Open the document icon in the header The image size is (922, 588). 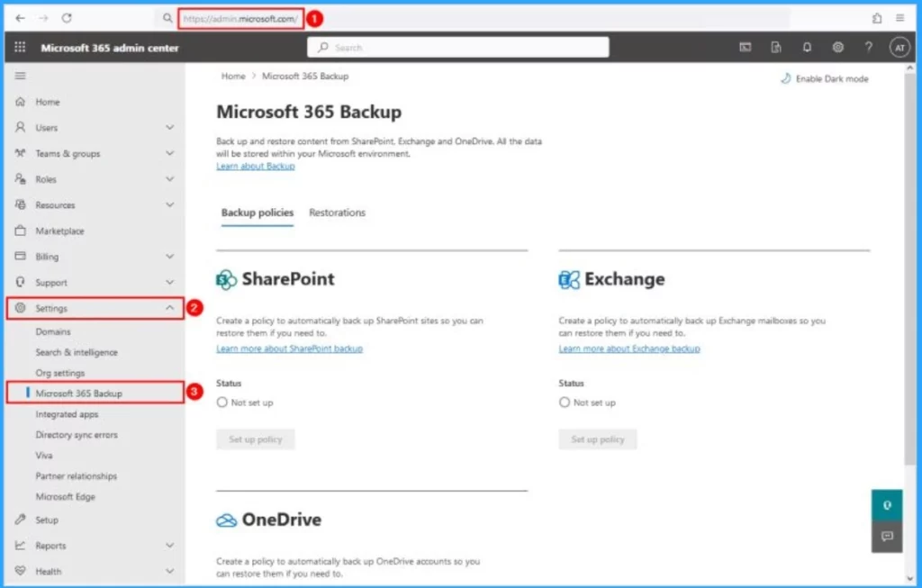click(776, 47)
